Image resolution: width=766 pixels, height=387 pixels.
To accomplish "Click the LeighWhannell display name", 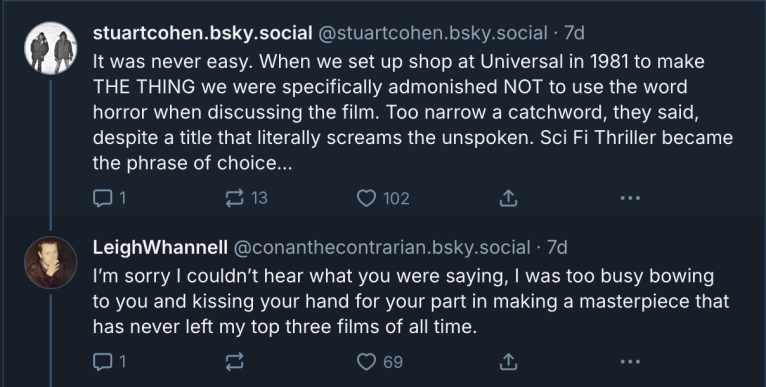I will coord(160,248).
